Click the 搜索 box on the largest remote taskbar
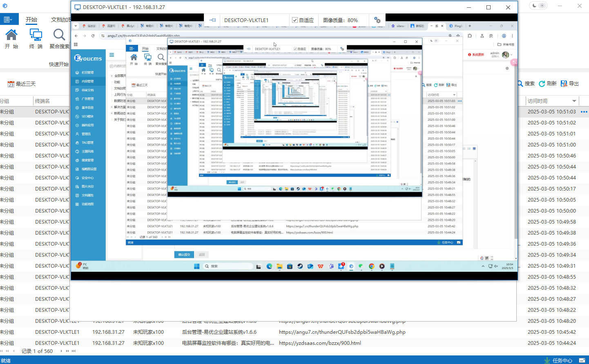Screen dimensions: 589x364 pyautogui.click(x=229, y=266)
